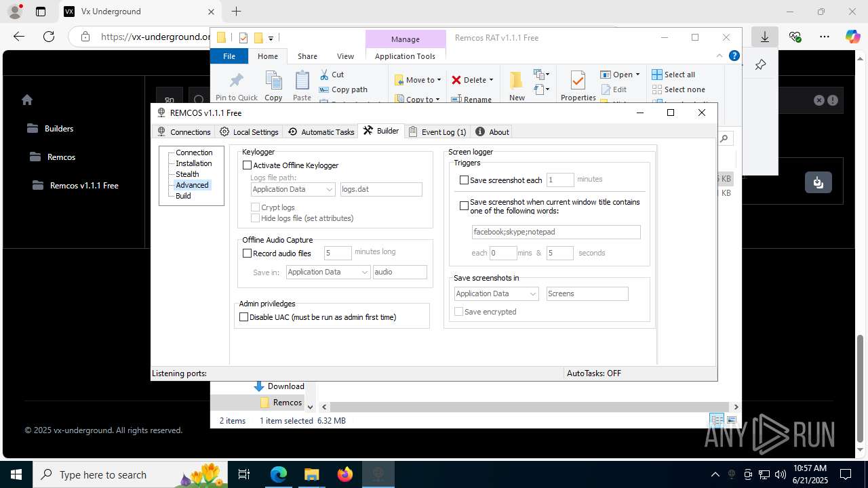The height and width of the screenshot is (488, 868).
Task: Open the File menu in File Explorer
Action: pyautogui.click(x=229, y=56)
